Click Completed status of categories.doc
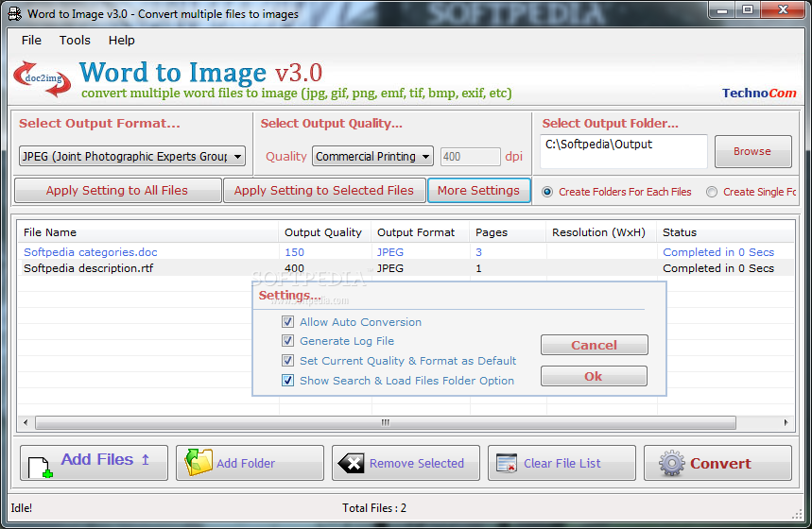Viewport: 812px width, 529px height. tap(718, 252)
